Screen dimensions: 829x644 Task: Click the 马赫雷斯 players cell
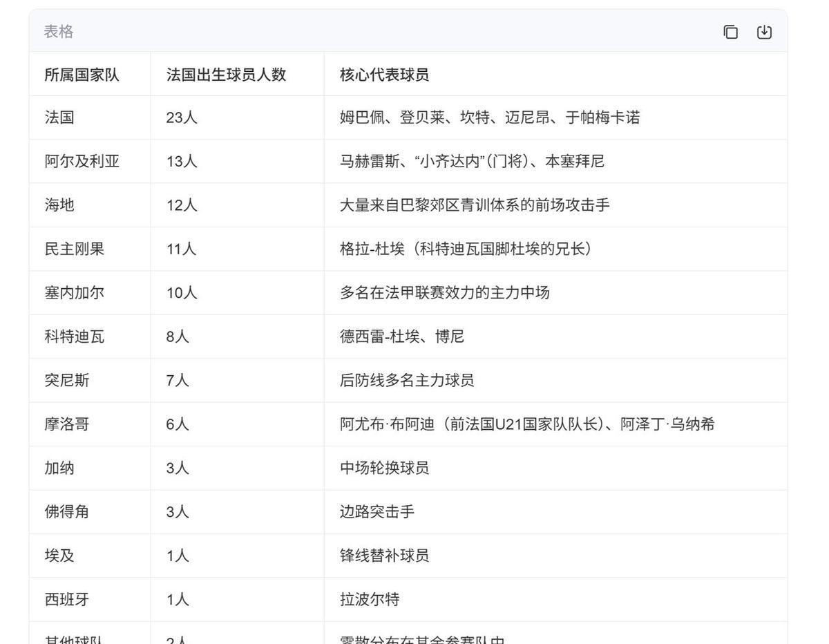555,161
